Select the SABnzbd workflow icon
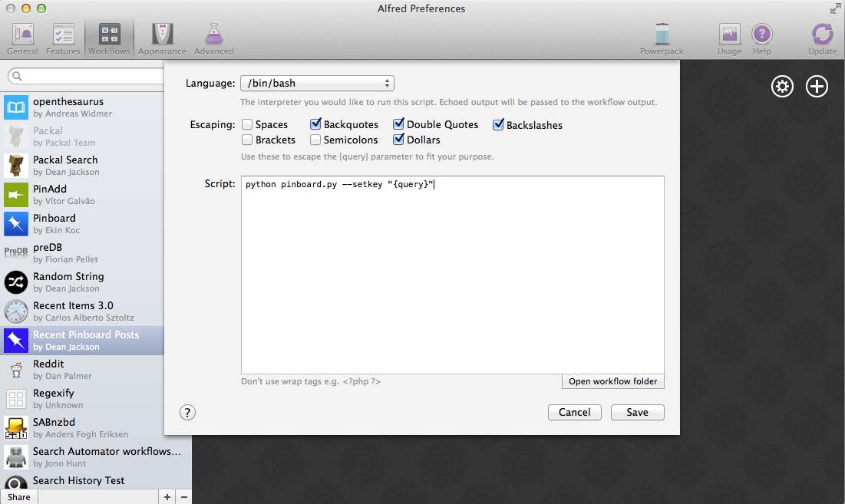This screenshot has height=504, width=845. point(16,427)
